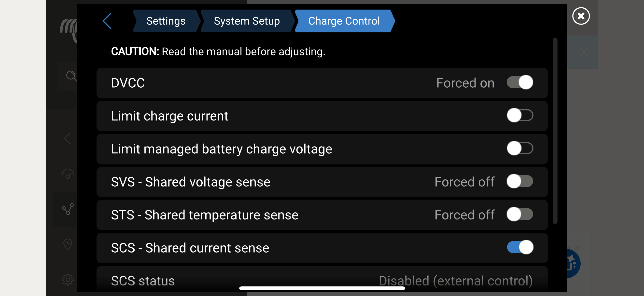Disable SCS Shared current sense switch

(x=520, y=247)
